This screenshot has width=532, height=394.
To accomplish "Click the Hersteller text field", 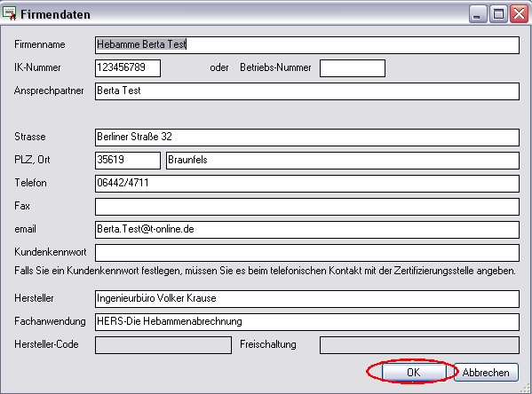I will 307,299.
